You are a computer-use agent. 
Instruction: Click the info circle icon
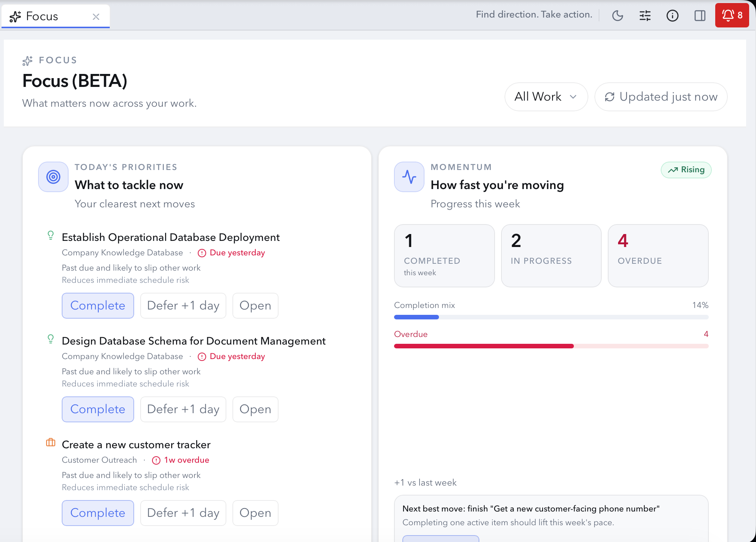tap(672, 16)
